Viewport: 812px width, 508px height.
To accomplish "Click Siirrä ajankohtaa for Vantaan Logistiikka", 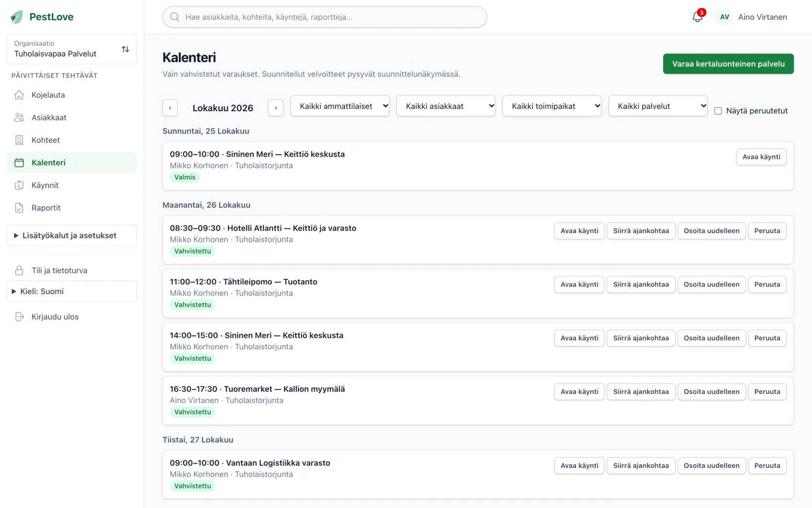I will click(641, 466).
